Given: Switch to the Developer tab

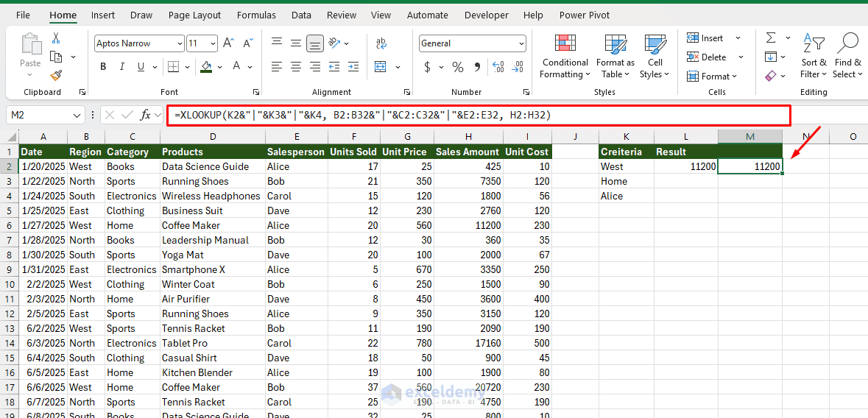Looking at the screenshot, I should [x=486, y=15].
